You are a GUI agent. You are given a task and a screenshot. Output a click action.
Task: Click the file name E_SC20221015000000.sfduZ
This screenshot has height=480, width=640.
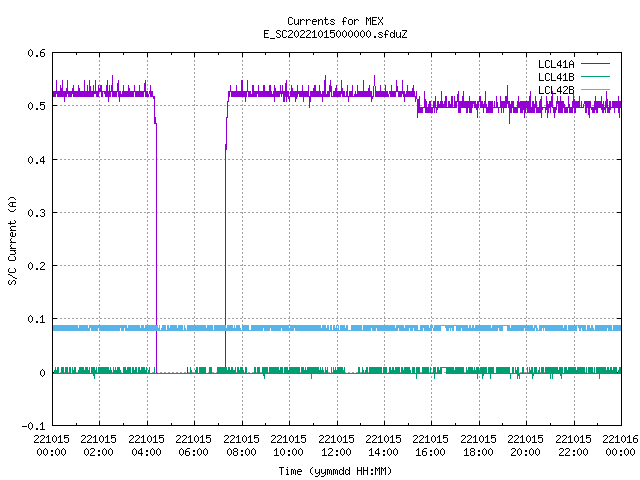335,34
